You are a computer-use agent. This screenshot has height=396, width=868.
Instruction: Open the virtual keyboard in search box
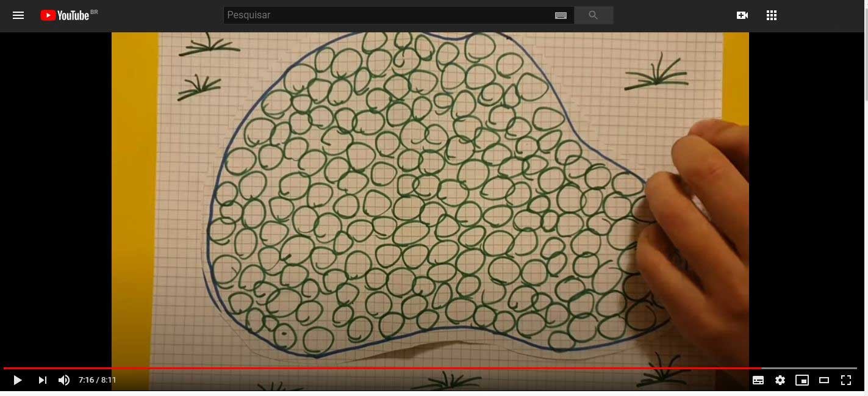point(561,15)
